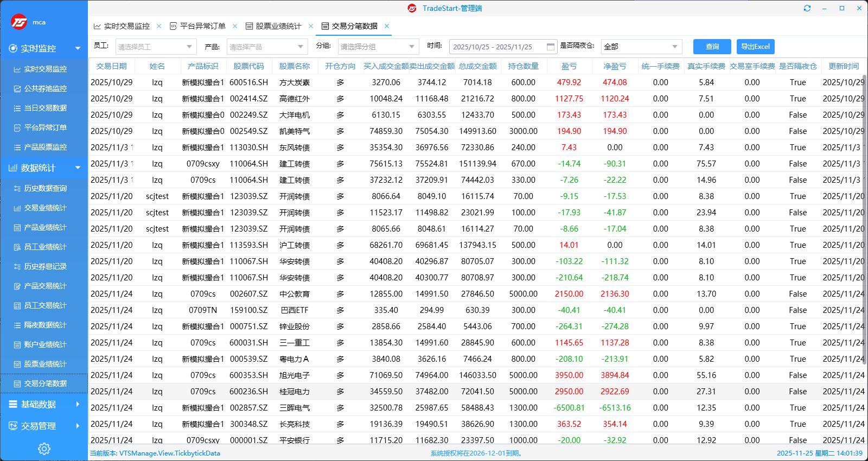Open the 是否隔夜仓 dropdown
Viewport: 868px width, 461px height.
coord(641,47)
